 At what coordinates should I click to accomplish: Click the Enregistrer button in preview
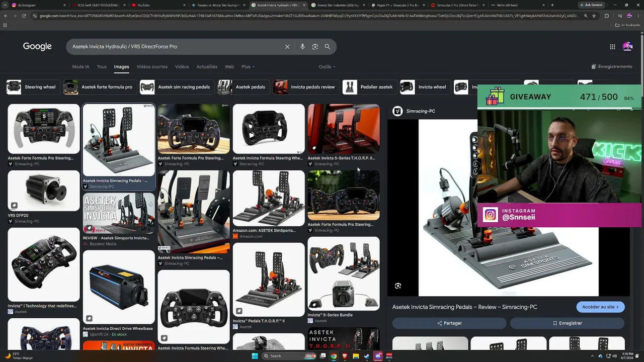tap(567, 323)
